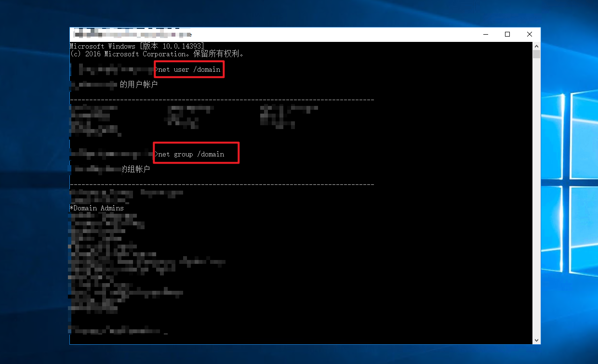
Task: Click the '(c) 2016 Microsoft Corporation' copyright line
Action: [157, 54]
